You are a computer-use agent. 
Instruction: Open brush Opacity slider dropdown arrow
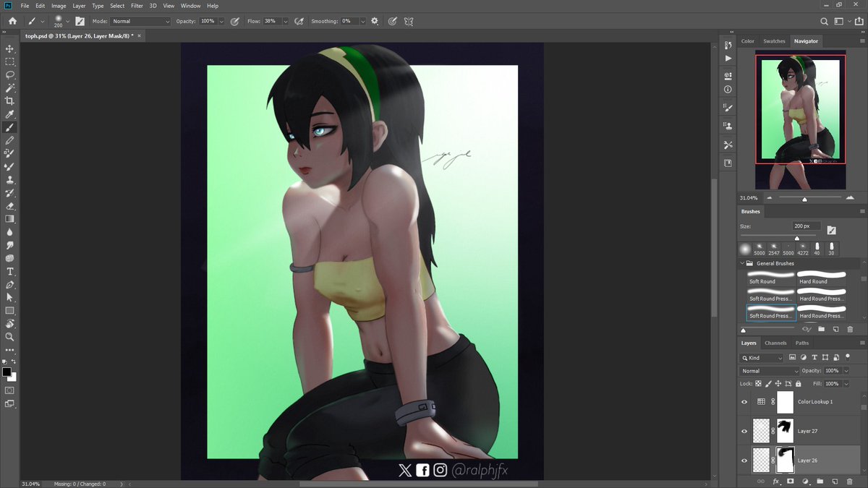[221, 22]
